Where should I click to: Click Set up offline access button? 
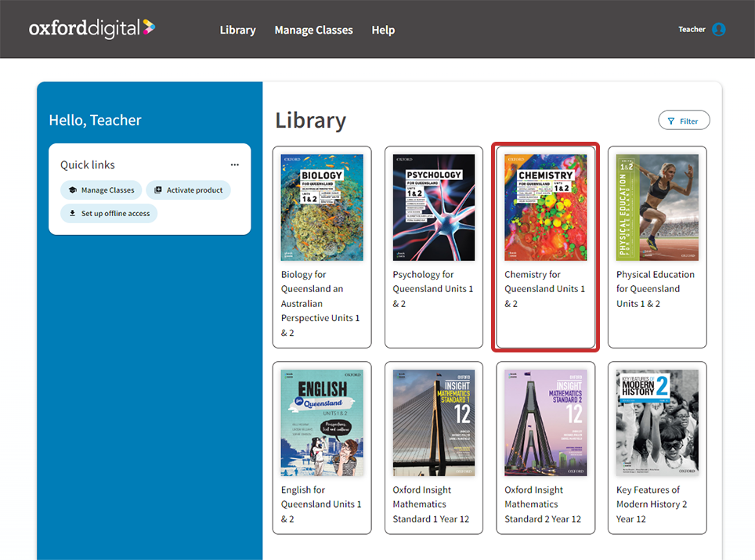109,213
